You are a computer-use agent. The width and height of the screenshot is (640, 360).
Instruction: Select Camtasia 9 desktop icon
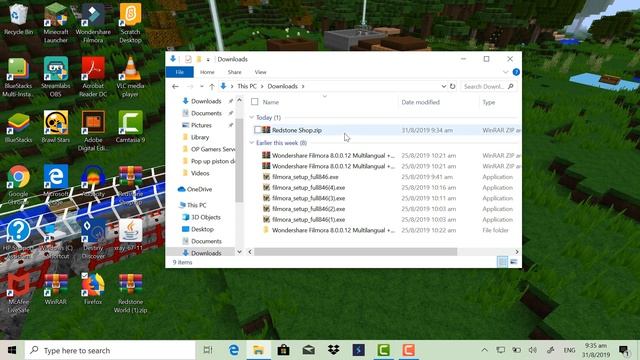point(130,127)
